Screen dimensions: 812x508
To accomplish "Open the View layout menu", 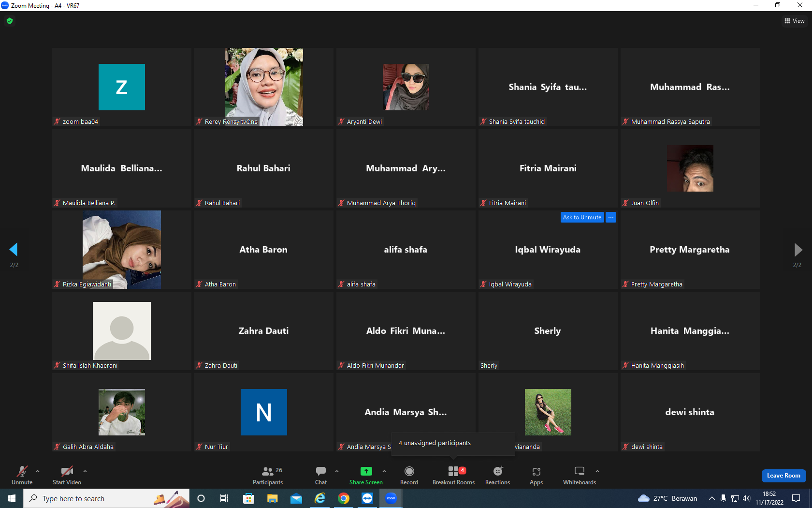I will tap(794, 21).
